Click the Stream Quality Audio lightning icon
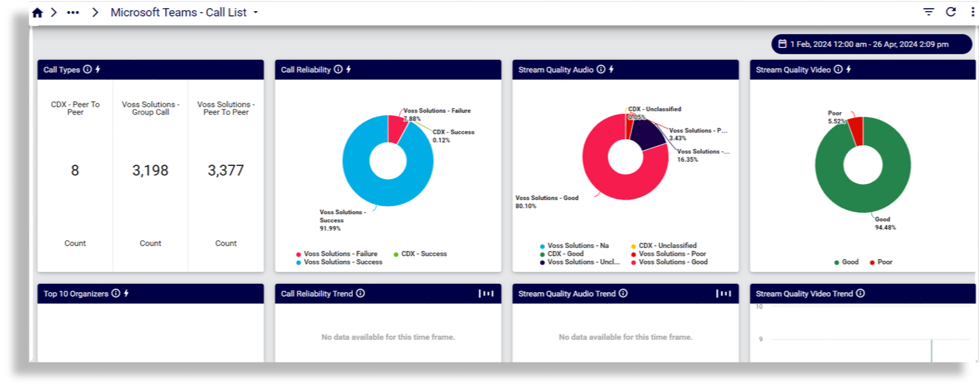Screen dimensions: 980x388 pos(611,69)
